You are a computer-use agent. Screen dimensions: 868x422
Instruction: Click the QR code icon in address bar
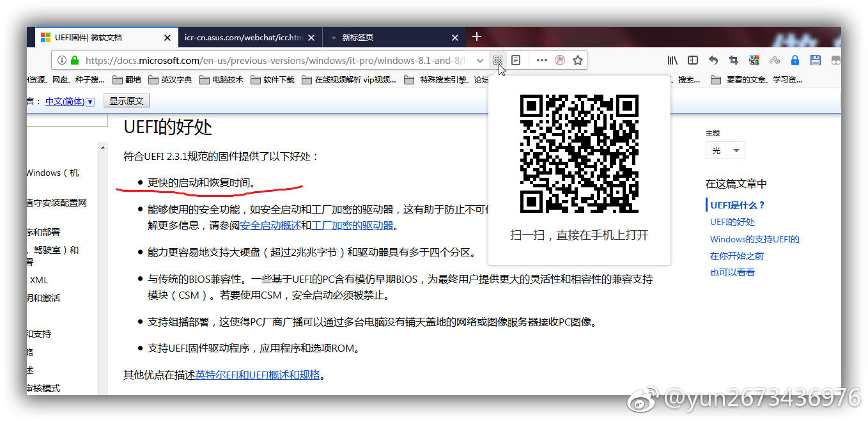pyautogui.click(x=497, y=60)
